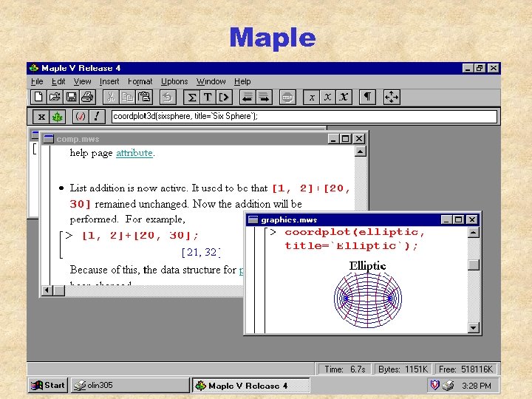Insert text with the T toolbar icon
The height and width of the screenshot is (399, 532).
(208, 97)
